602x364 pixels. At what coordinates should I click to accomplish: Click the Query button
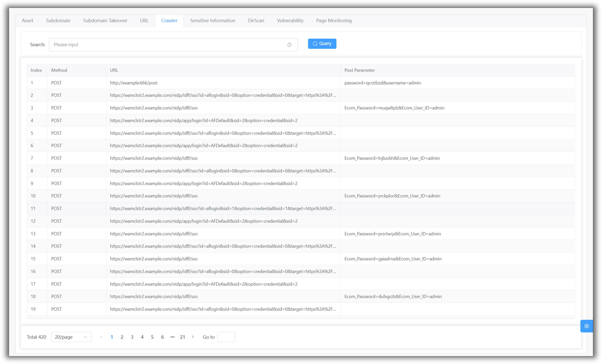(x=322, y=44)
